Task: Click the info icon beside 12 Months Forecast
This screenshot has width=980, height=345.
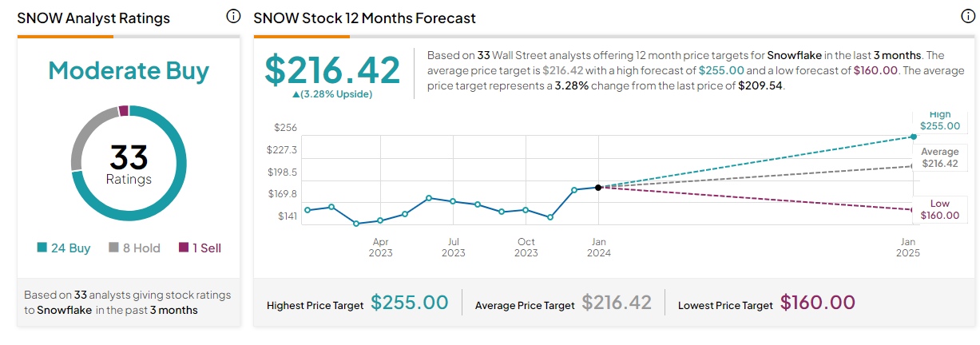Action: click(x=968, y=17)
